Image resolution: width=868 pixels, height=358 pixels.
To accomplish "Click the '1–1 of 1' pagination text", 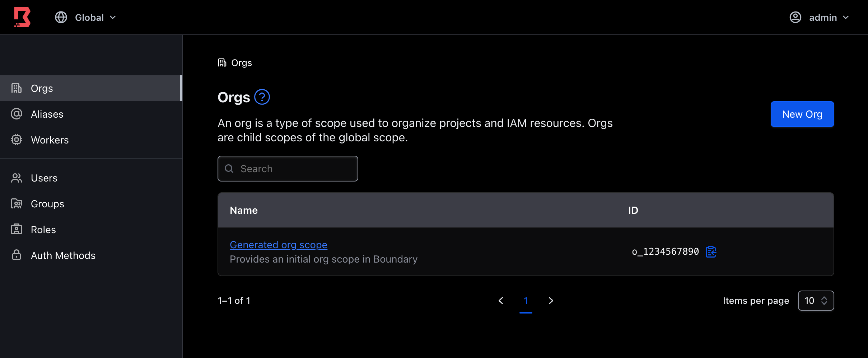I will tap(234, 301).
